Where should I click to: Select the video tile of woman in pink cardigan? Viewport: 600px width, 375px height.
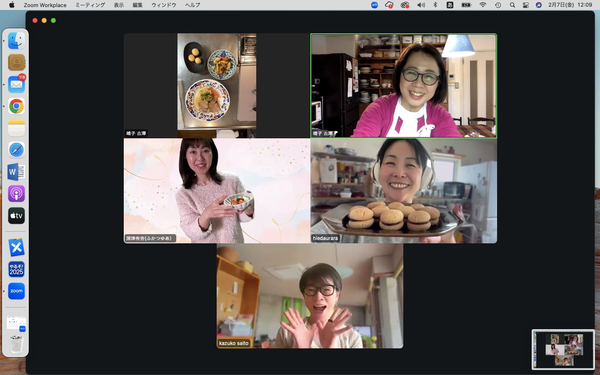[404, 85]
